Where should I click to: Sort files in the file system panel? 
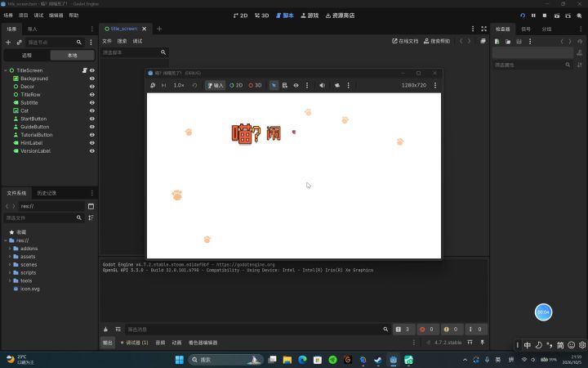click(91, 218)
